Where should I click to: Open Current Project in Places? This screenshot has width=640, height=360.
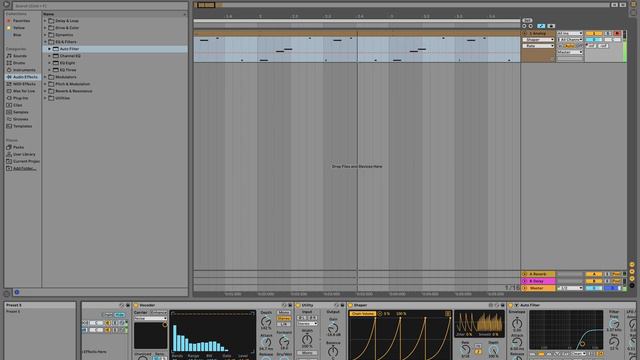23,161
